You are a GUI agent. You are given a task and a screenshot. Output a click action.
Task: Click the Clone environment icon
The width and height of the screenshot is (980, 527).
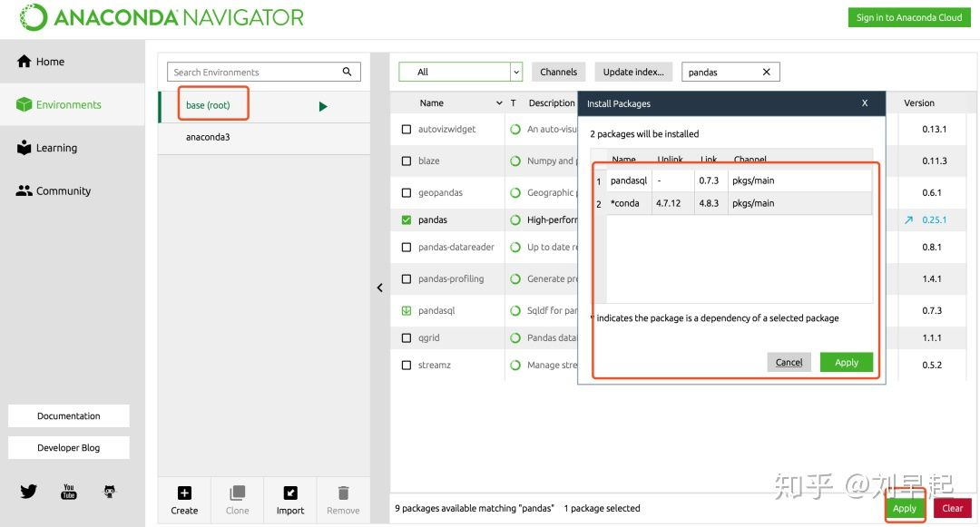pyautogui.click(x=238, y=493)
